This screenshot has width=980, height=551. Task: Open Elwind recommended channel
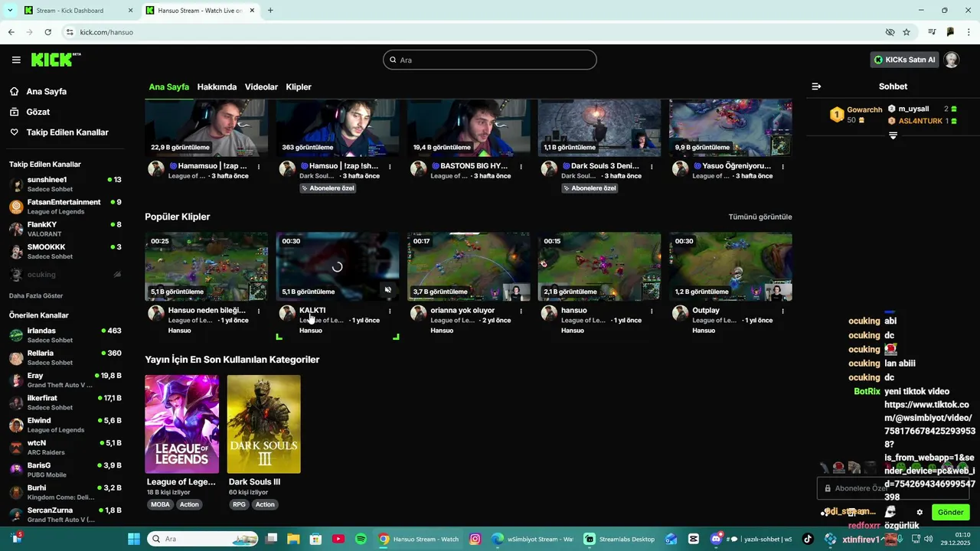(65, 425)
